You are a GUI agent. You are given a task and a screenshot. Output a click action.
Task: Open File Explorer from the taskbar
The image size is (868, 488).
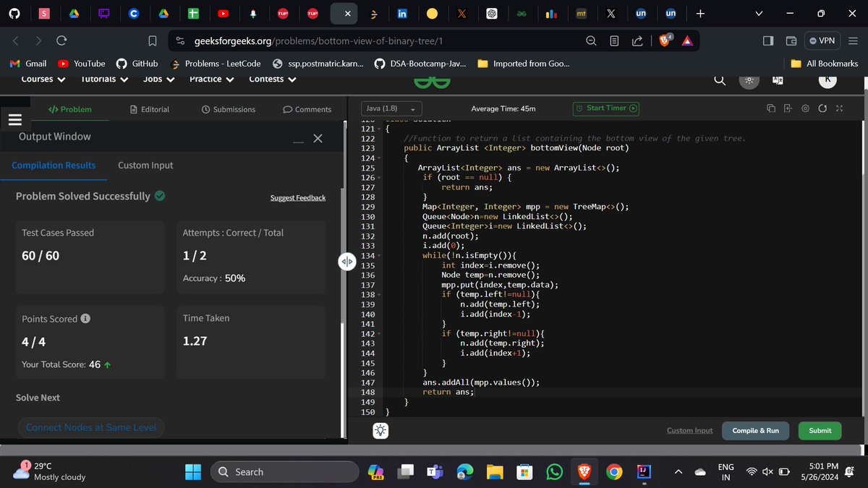click(x=494, y=472)
